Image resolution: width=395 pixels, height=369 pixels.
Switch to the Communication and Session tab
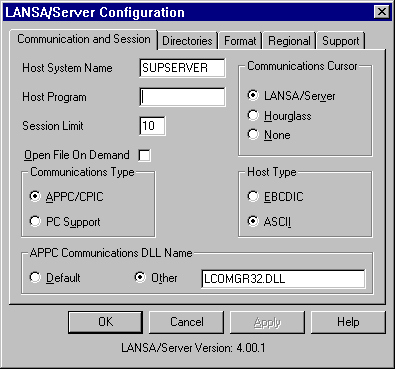(84, 39)
